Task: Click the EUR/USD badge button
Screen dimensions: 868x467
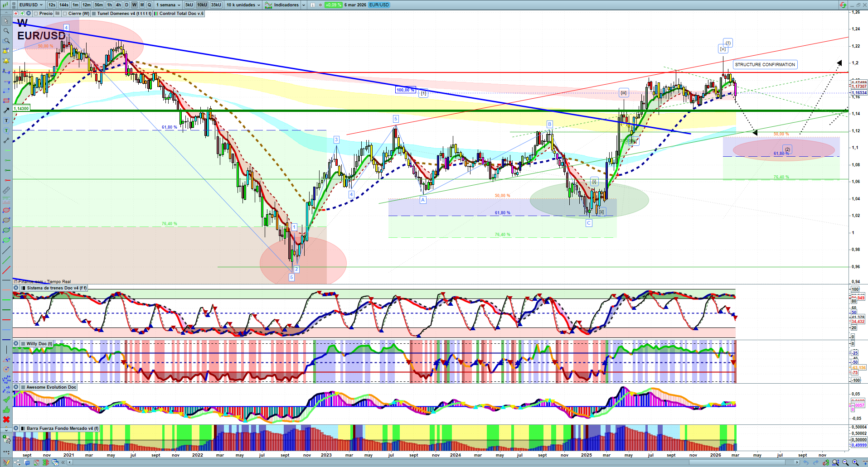Action: 379,5
